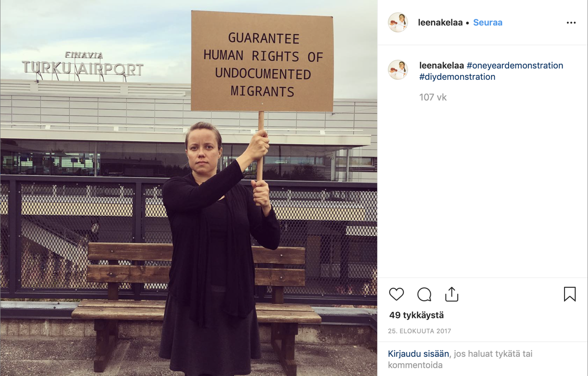Open the #diydemonstration hashtag
Screen dimensions: 588x376
click(457, 77)
